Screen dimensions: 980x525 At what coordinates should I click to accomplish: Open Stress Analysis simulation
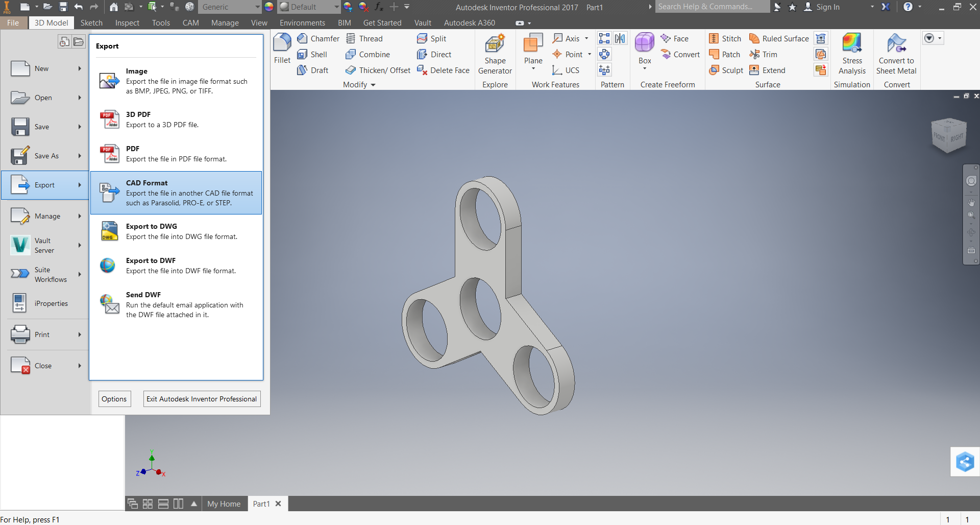pos(852,54)
